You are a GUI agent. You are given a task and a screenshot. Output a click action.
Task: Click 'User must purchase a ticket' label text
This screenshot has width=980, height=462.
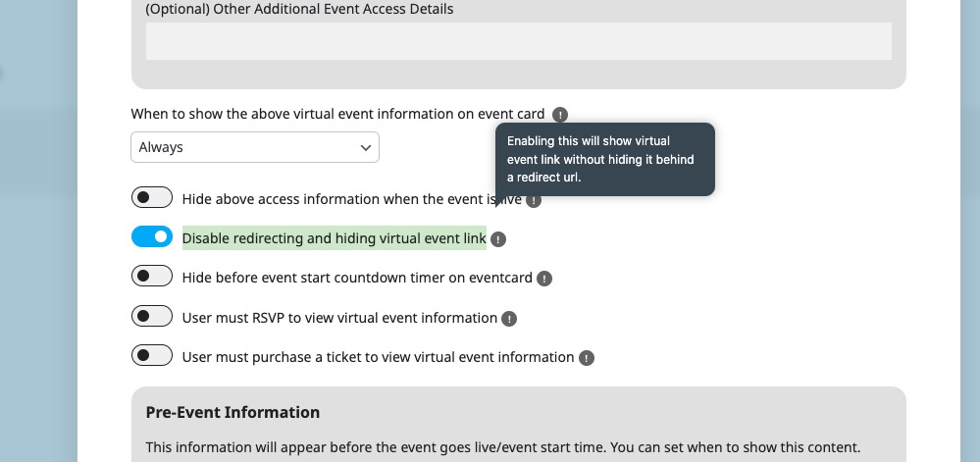(x=378, y=357)
